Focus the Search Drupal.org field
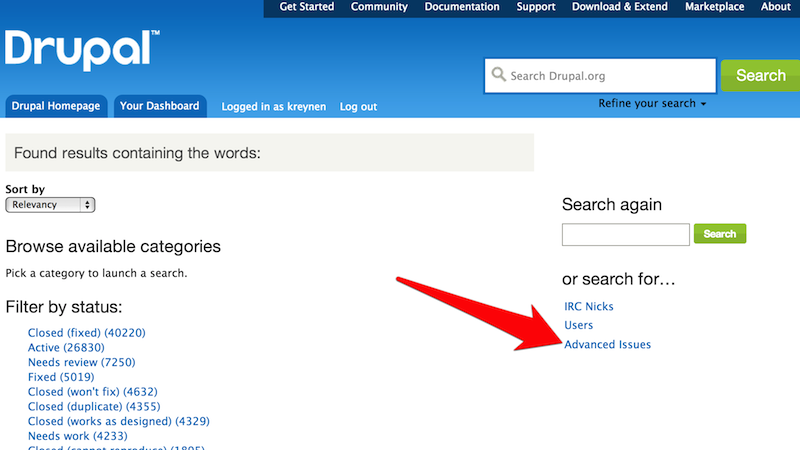This screenshot has width=800, height=450. (x=600, y=76)
